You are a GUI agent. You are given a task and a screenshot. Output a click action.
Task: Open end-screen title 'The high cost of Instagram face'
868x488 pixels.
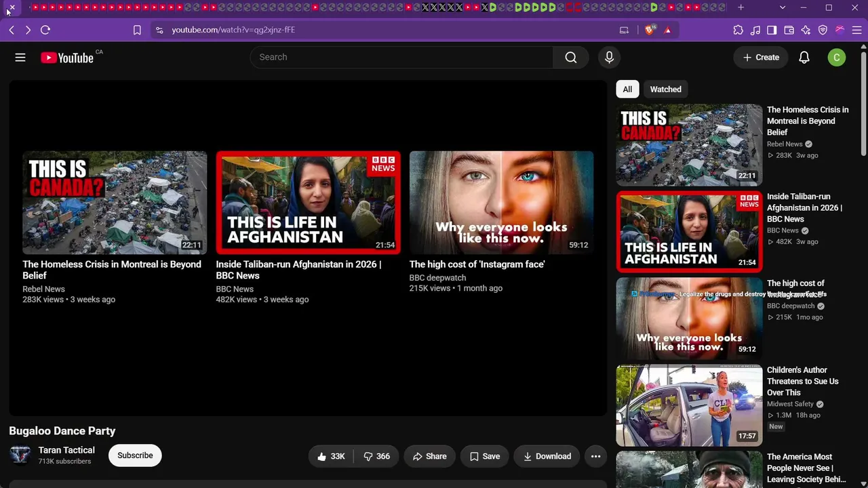tap(477, 264)
